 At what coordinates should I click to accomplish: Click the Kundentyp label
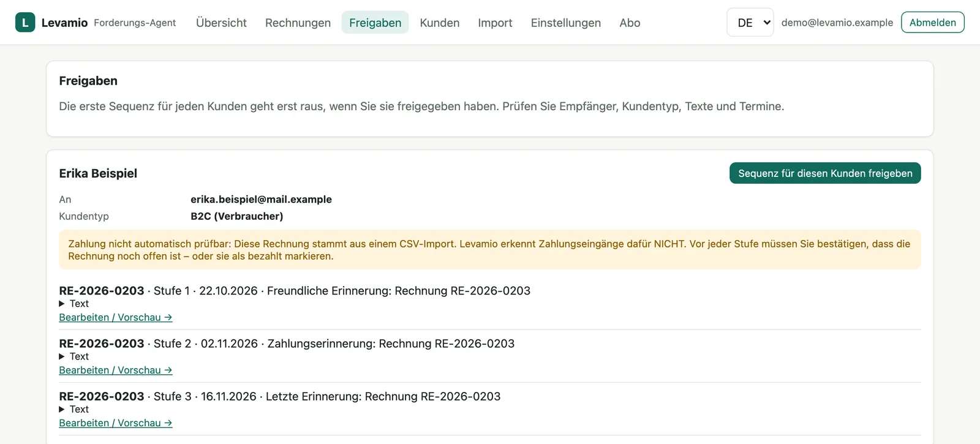(x=84, y=216)
